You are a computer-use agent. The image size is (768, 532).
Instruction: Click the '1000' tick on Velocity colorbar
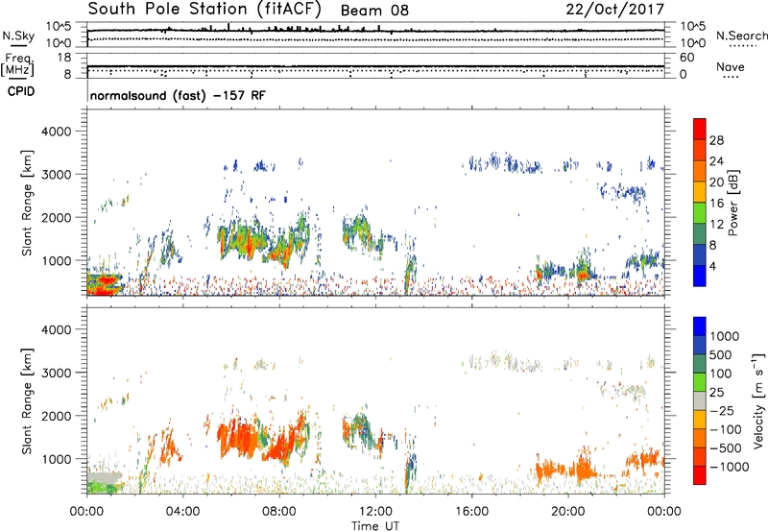point(724,336)
